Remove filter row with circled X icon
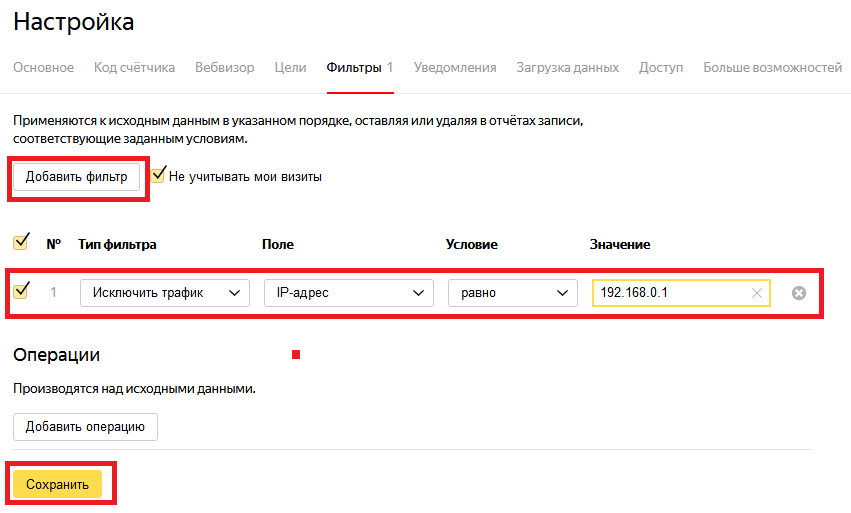The width and height of the screenshot is (851, 513). point(798,293)
